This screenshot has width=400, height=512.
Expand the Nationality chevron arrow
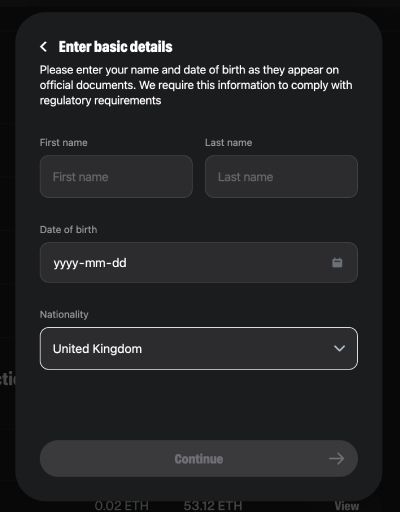pos(339,348)
